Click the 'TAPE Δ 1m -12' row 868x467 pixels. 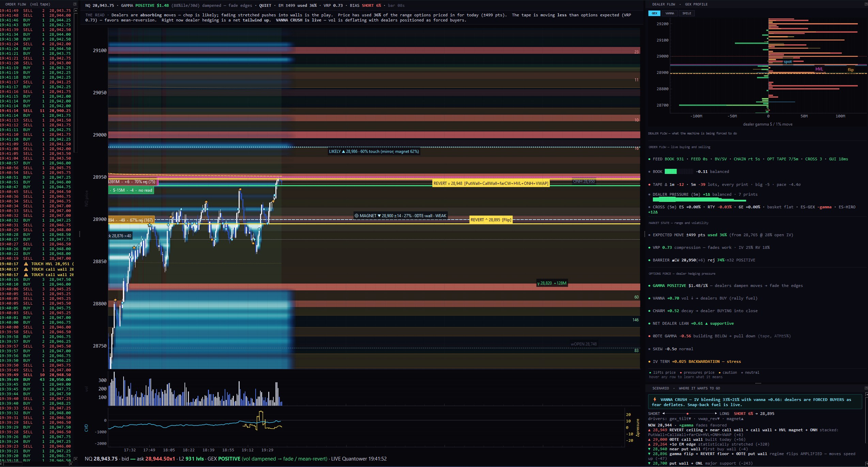tap(724, 184)
